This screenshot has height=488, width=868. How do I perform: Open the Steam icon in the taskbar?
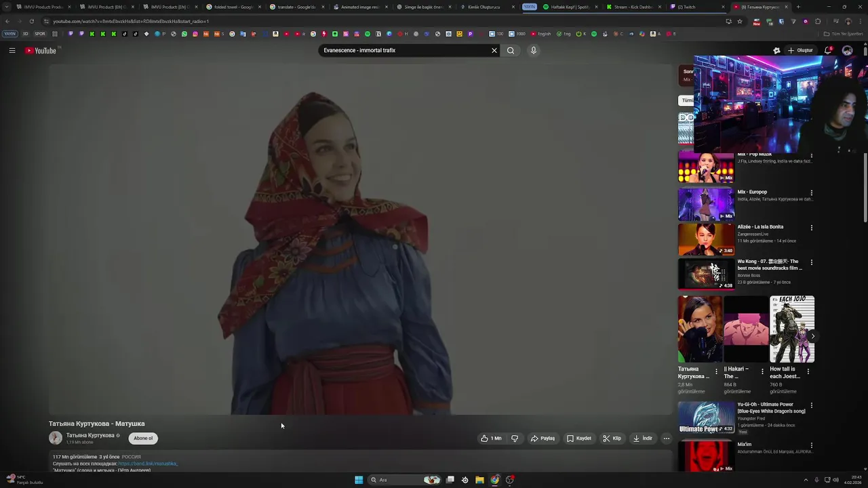tap(465, 480)
